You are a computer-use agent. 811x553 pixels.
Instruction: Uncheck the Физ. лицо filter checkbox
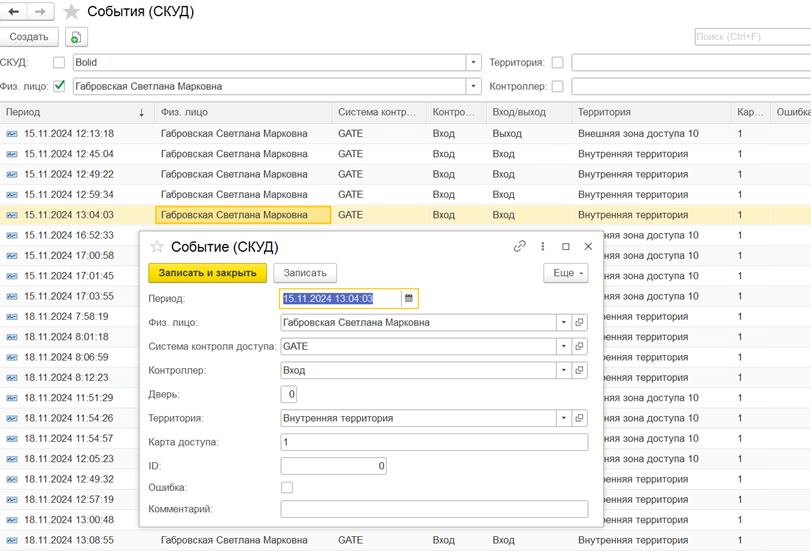click(59, 86)
